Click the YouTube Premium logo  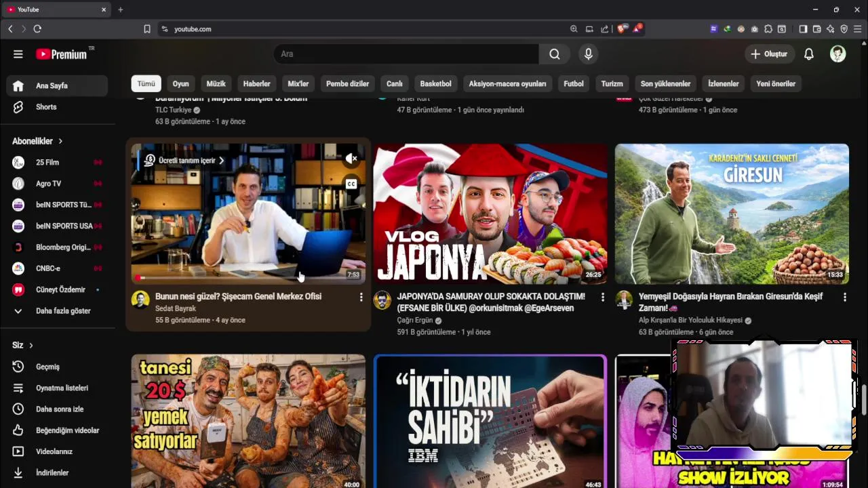point(62,54)
